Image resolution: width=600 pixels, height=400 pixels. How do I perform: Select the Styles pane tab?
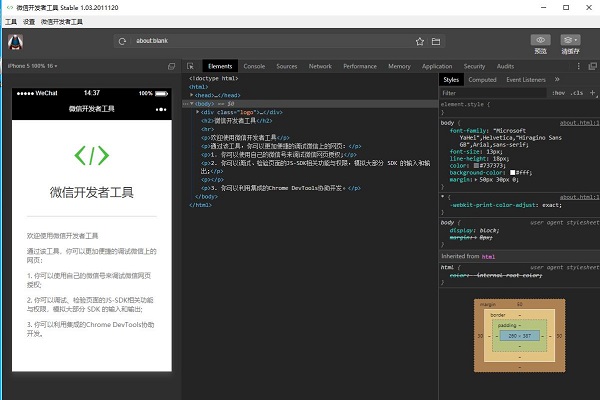point(451,80)
